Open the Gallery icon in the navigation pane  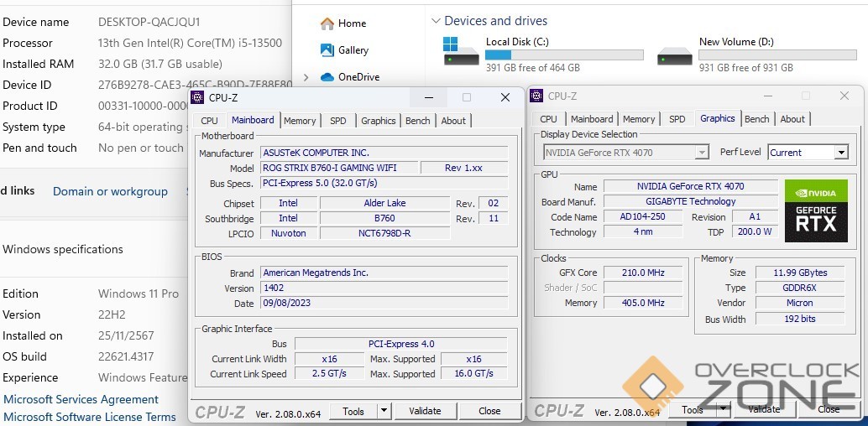327,49
